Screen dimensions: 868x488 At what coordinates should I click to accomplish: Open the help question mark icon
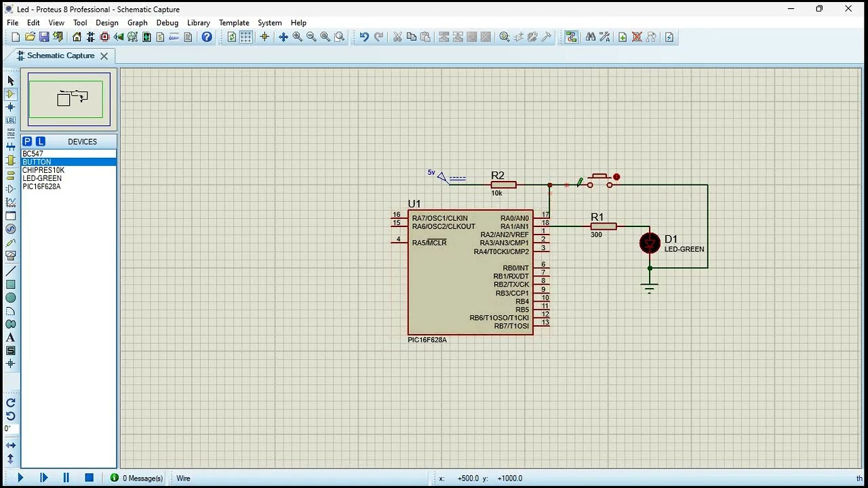[207, 37]
